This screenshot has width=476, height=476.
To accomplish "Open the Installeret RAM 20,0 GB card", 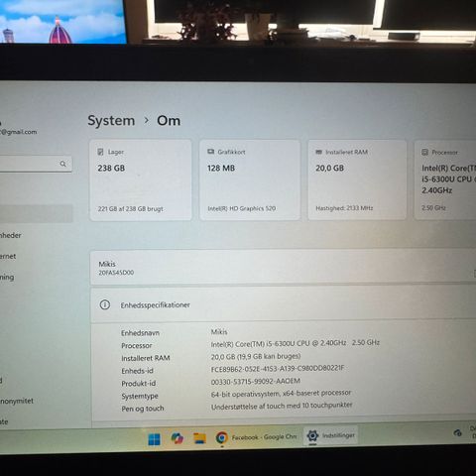I will point(357,180).
